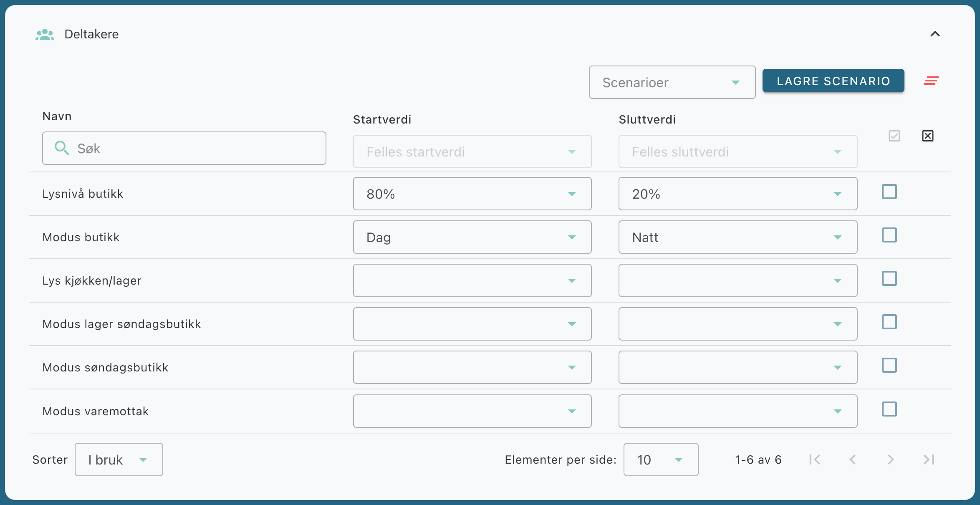Screen dimensions: 980x505
Task: Tick the Modus varemottak checkbox
Action: pos(889,409)
